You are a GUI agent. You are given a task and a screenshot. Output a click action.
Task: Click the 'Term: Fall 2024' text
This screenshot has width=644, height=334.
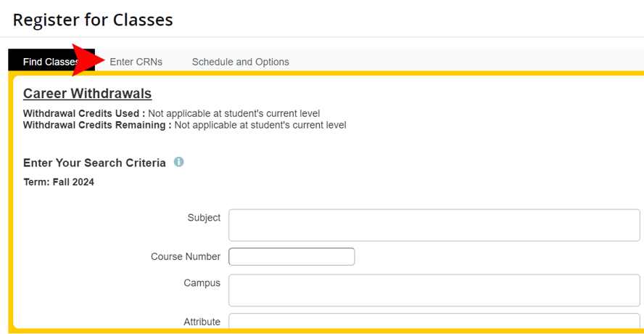pyautogui.click(x=59, y=182)
